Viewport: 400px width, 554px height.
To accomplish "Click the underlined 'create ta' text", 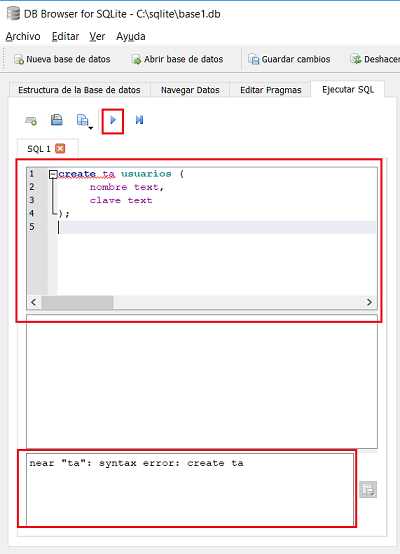I will [87, 174].
